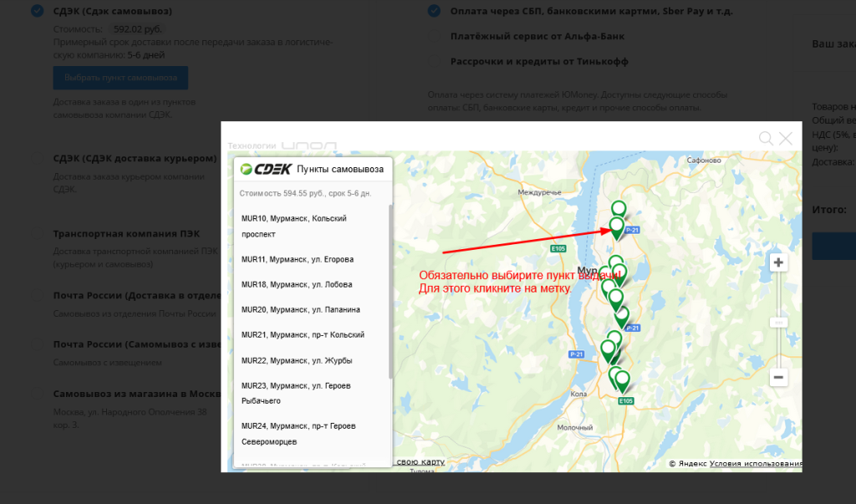Screen dimensions: 856x504
Task: Select Платёжный сервис от Альфа-Банк
Action: coord(434,36)
